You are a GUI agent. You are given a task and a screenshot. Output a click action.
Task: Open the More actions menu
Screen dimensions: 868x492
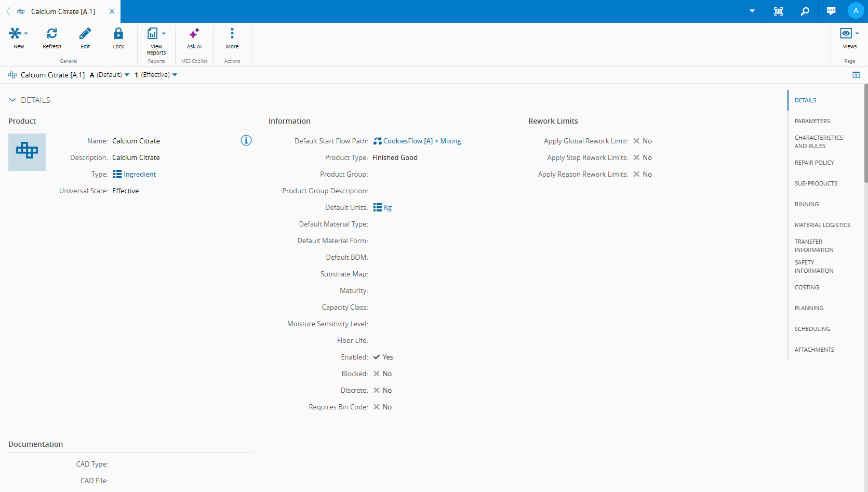(232, 34)
